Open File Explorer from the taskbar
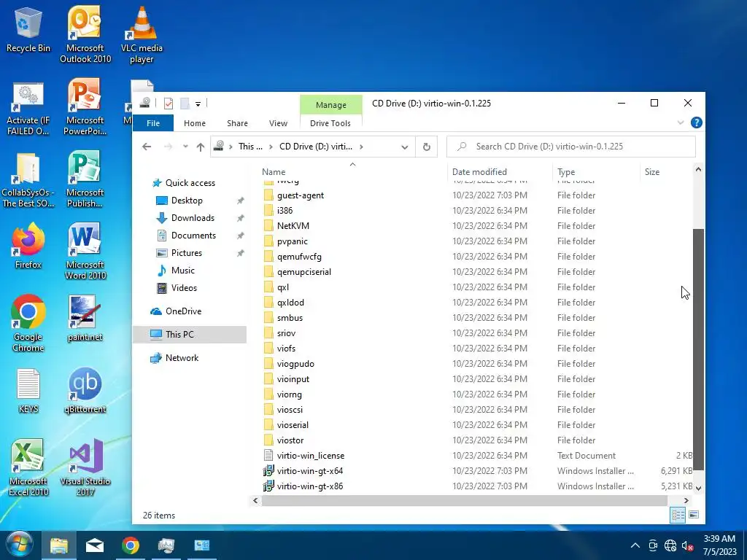Screen dimensions: 747x560 coord(59,545)
